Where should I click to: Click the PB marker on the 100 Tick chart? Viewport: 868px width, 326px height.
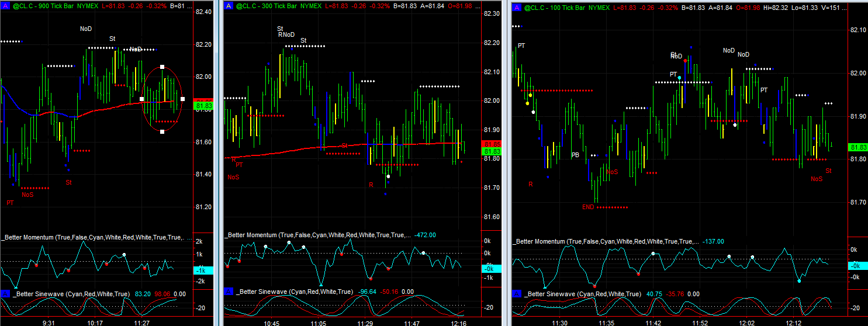tap(575, 155)
